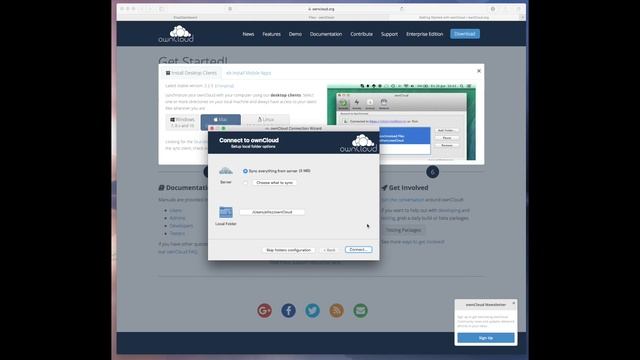The image size is (640, 360).
Task: Select the Mac download option
Action: pos(220,122)
